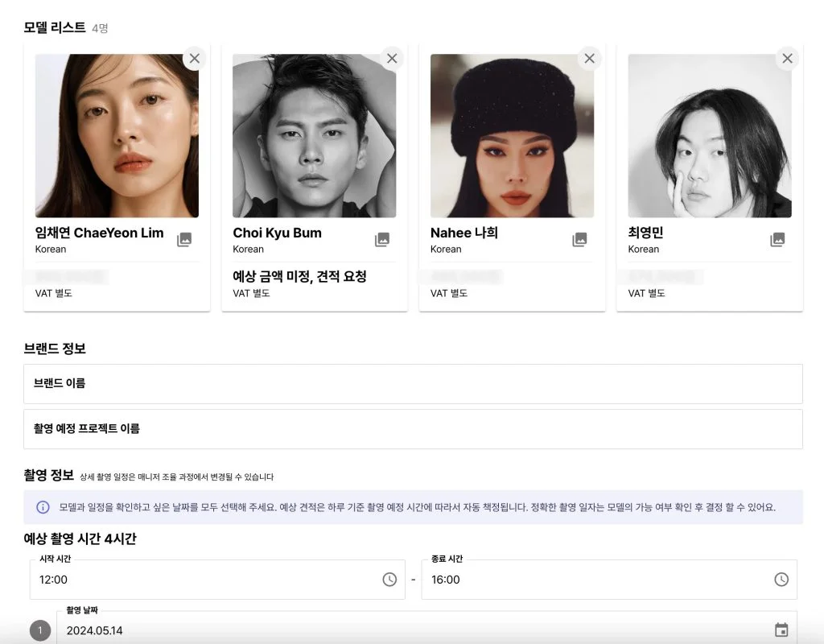
Task: Remove Choi Kyu Bum from the model list
Action: click(x=392, y=58)
